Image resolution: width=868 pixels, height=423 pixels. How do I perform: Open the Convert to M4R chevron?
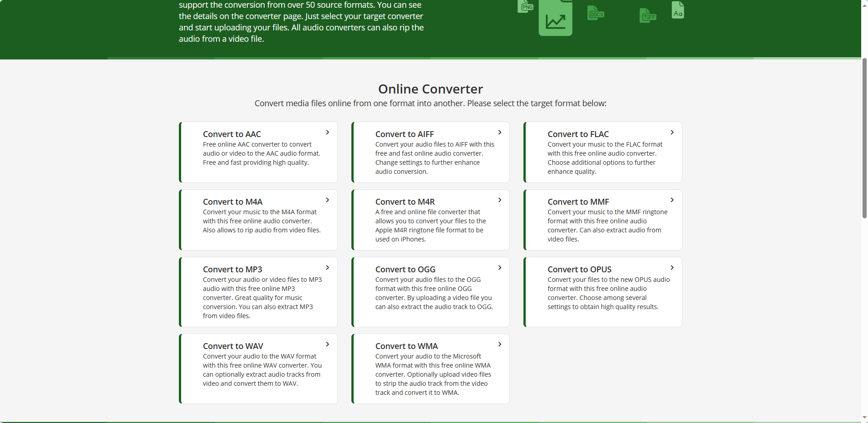point(499,200)
